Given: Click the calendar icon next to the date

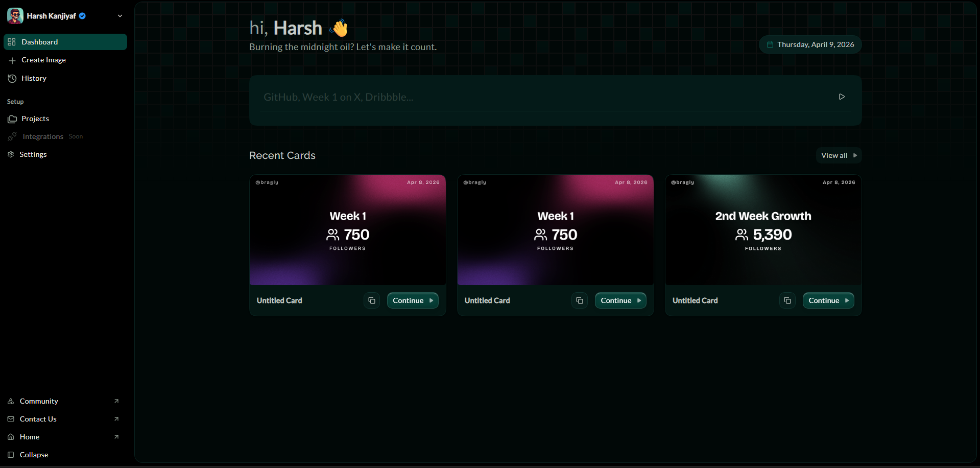Looking at the screenshot, I should click(771, 44).
